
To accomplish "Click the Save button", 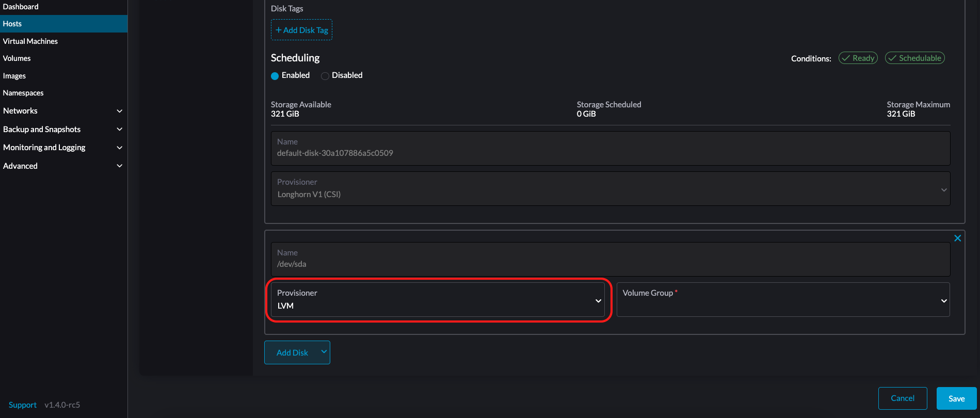I will 956,398.
